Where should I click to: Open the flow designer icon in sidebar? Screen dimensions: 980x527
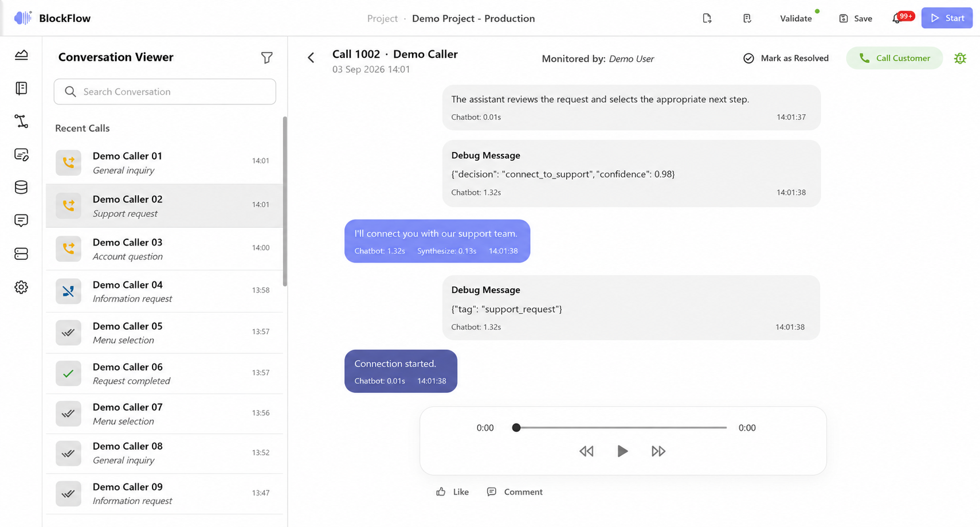coord(21,121)
